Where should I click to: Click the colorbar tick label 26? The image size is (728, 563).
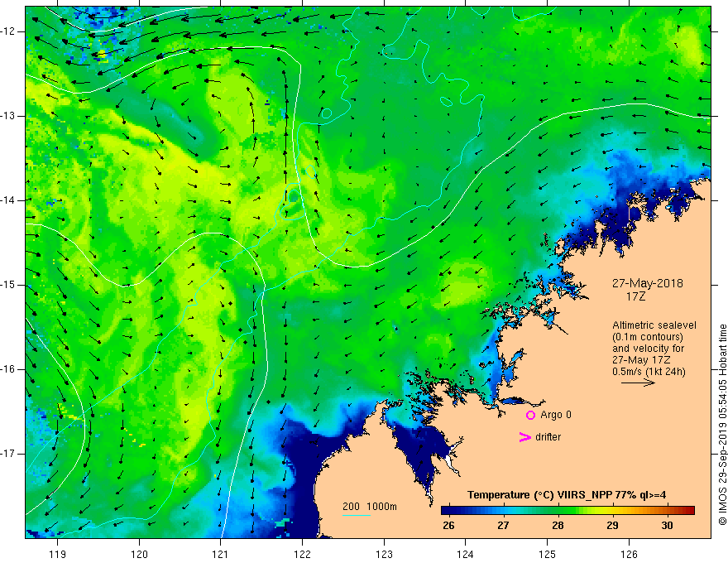(448, 526)
